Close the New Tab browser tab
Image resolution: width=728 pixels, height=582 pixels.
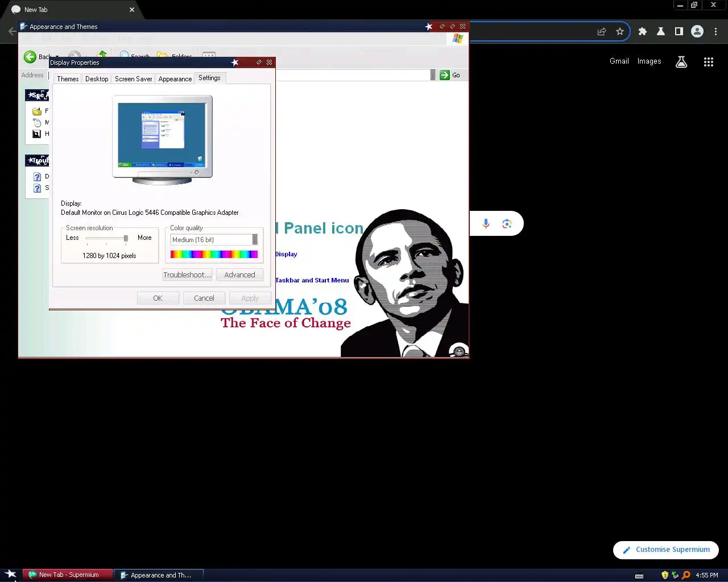point(132,10)
